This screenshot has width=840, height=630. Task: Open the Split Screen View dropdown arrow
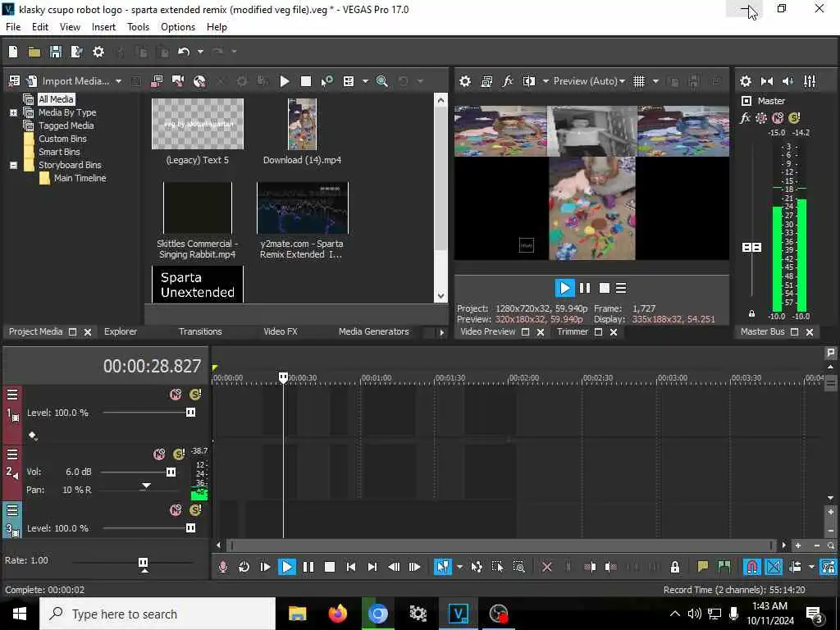tap(546, 81)
